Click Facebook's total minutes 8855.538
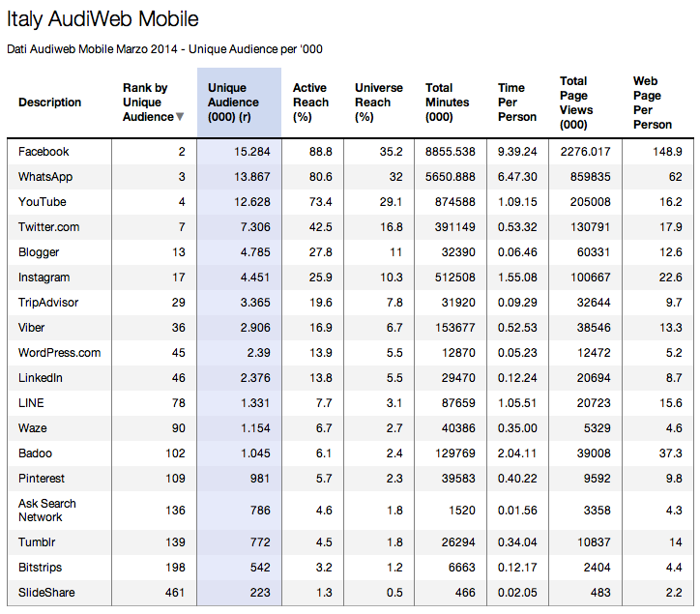The image size is (700, 614). (450, 152)
